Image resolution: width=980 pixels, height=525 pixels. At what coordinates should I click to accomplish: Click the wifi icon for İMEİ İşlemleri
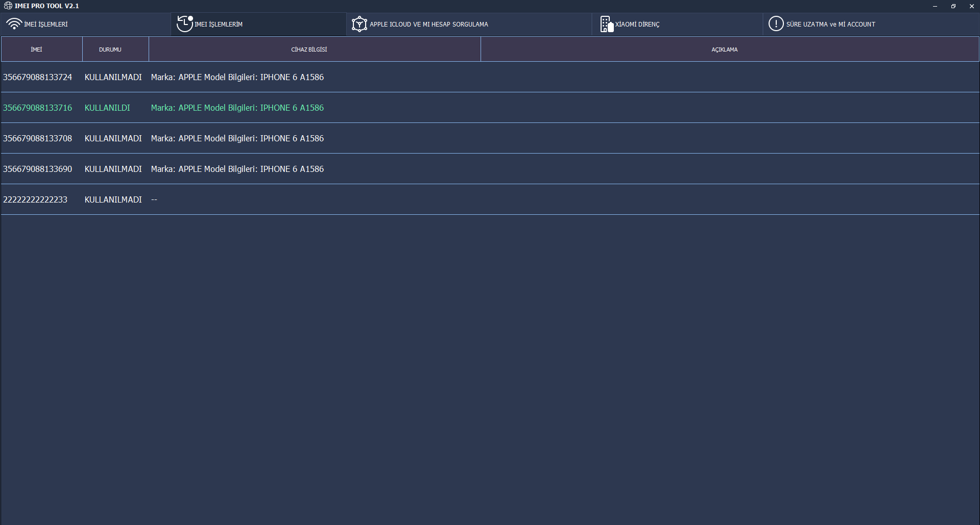14,24
